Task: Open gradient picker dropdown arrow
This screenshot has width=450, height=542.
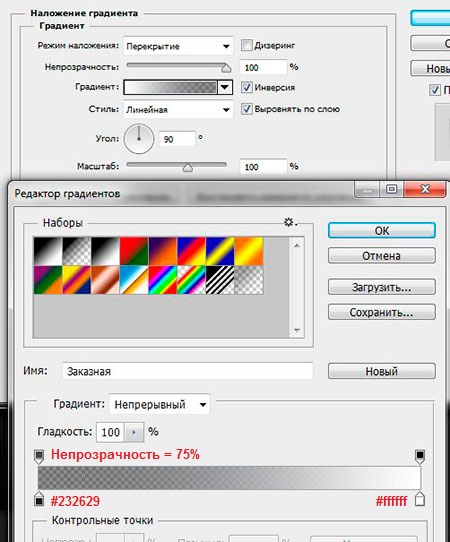Action: 225,87
